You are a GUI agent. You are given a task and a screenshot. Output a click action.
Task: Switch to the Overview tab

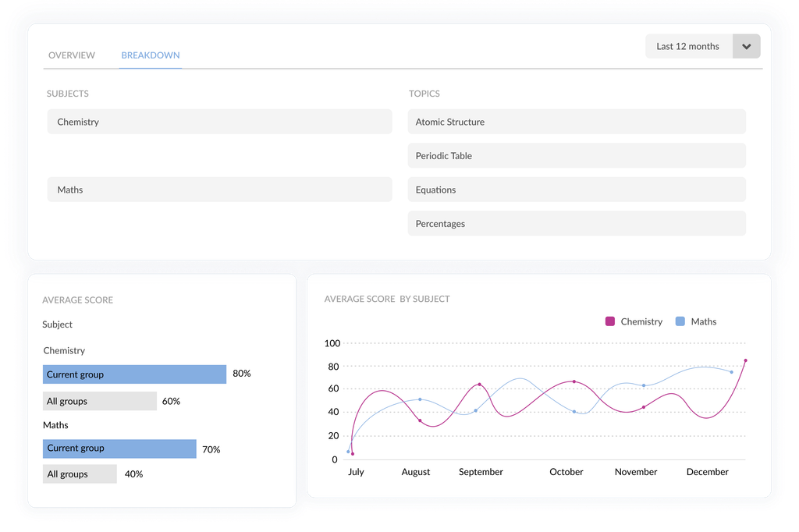(72, 55)
